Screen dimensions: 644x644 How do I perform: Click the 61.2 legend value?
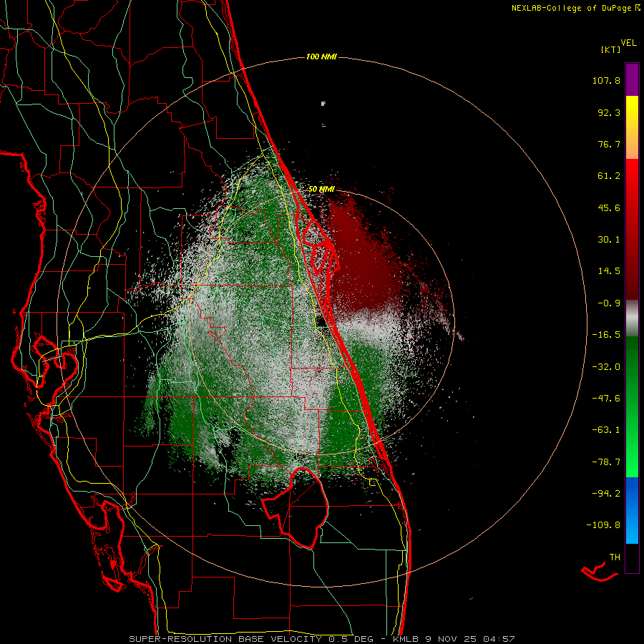pyautogui.click(x=609, y=176)
